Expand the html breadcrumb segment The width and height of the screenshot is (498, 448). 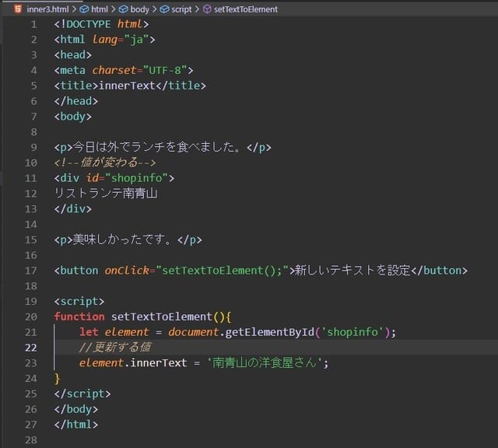tap(100, 9)
